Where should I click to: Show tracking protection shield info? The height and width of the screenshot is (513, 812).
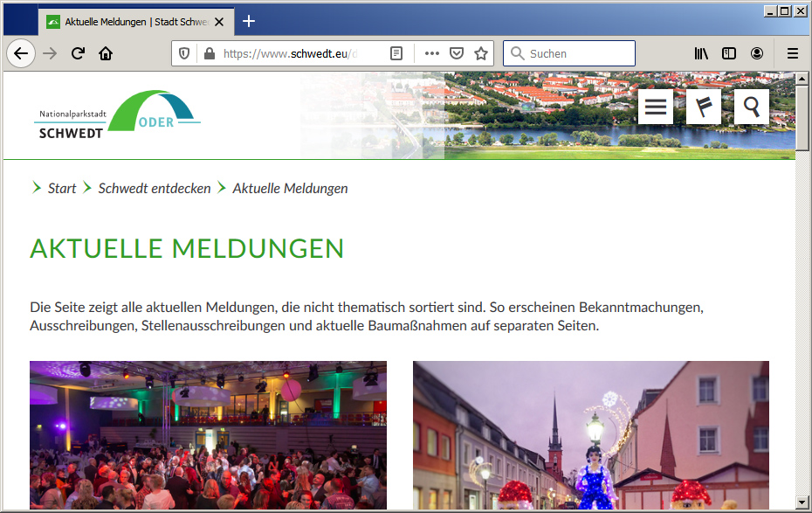pyautogui.click(x=184, y=53)
